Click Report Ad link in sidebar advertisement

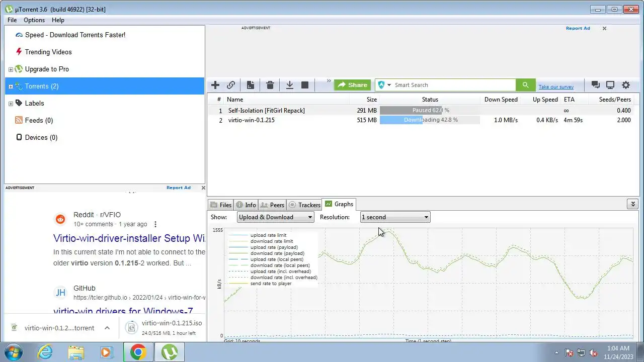pos(178,188)
